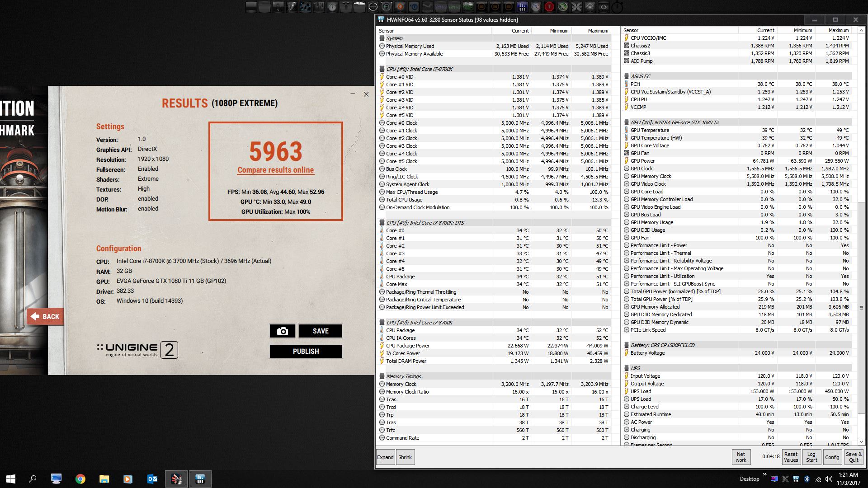This screenshot has height=488, width=868.
Task: Switch to HWiNFO taskbar icon
Action: 200,479
